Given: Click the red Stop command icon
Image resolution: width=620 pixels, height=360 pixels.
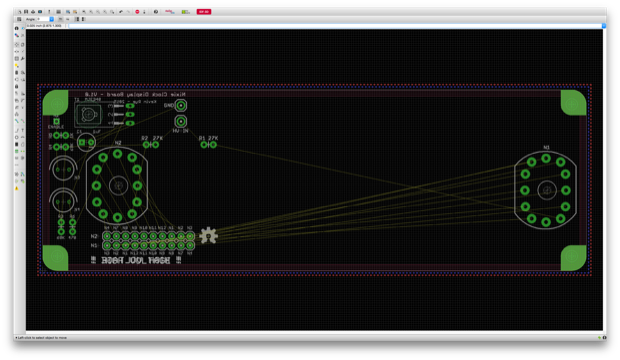Looking at the screenshot, I should pyautogui.click(x=137, y=12).
